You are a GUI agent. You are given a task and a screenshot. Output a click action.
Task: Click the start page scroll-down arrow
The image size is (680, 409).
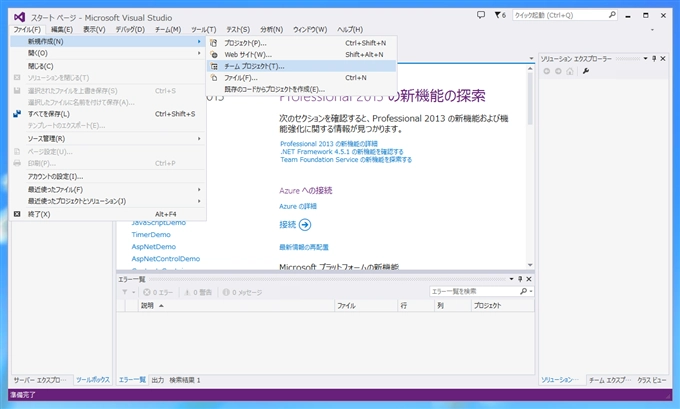[530, 265]
